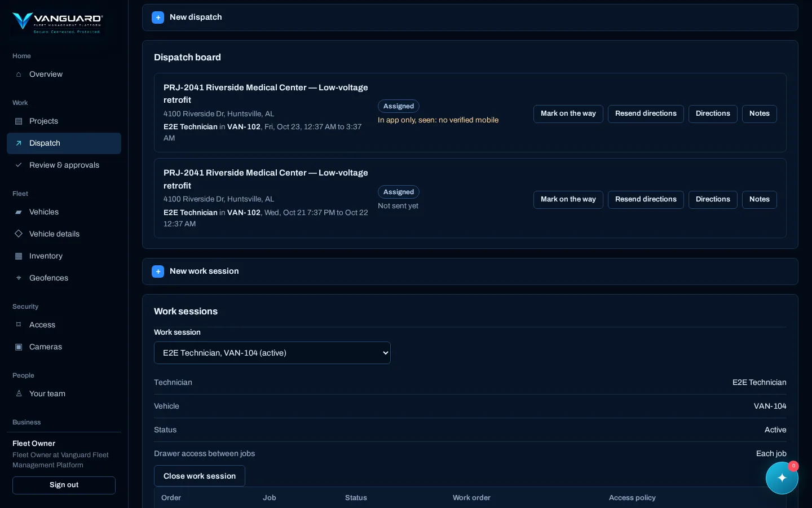Open the Work session dropdown
The width and height of the screenshot is (812, 508).
click(x=272, y=353)
